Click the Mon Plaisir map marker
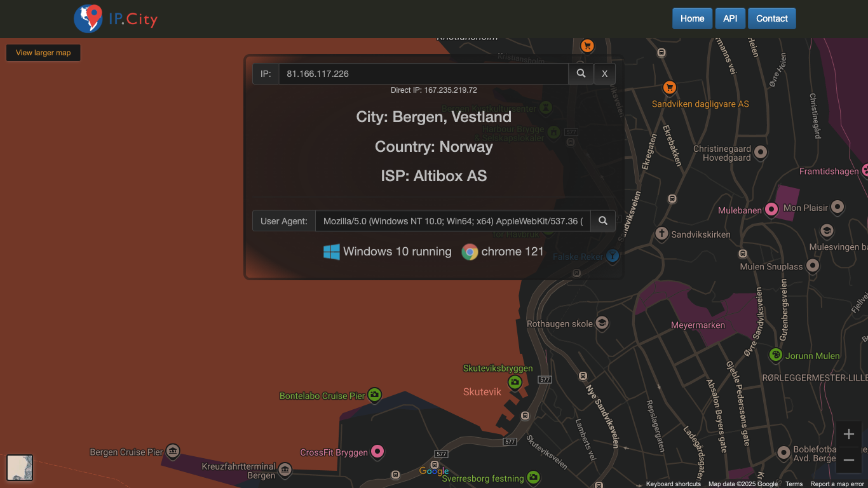868x488 pixels. [x=837, y=207]
